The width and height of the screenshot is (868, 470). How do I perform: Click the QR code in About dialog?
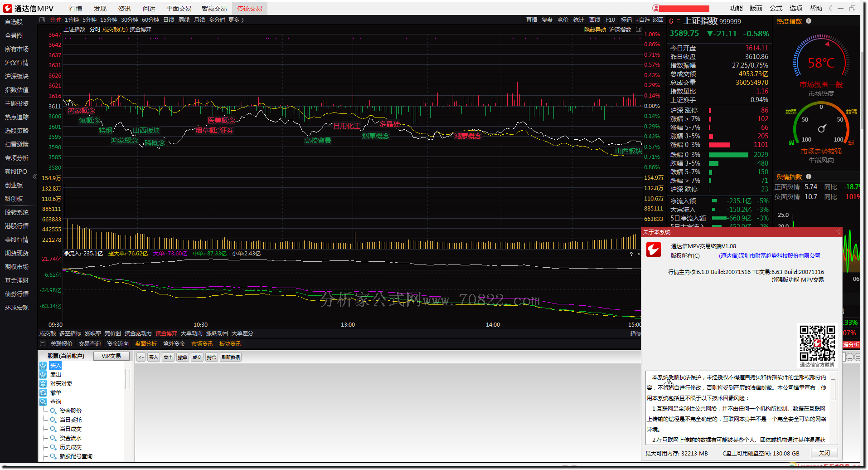tap(817, 343)
